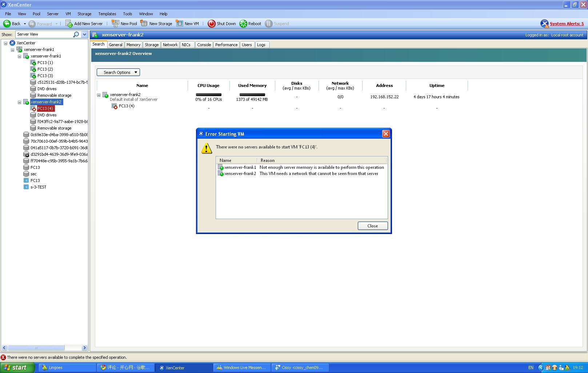
Task: Open the Server View dropdown arrow
Action: click(x=84, y=34)
